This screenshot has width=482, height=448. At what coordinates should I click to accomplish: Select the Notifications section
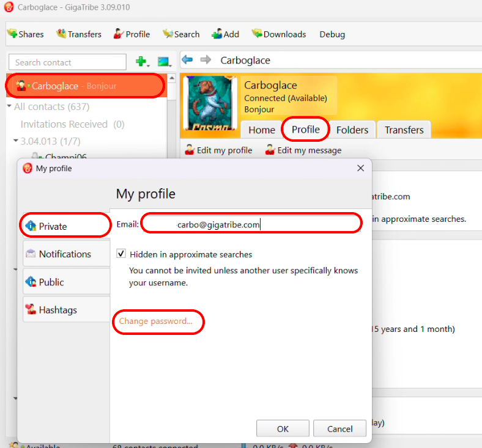65,254
